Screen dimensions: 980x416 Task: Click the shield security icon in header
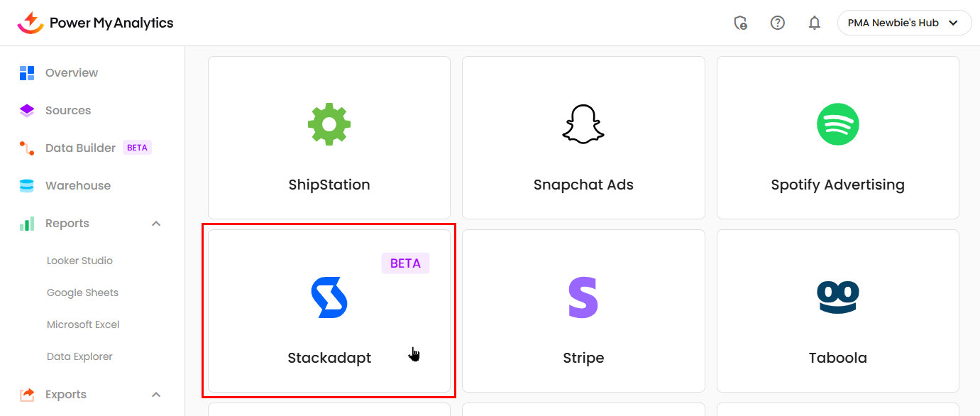click(740, 23)
